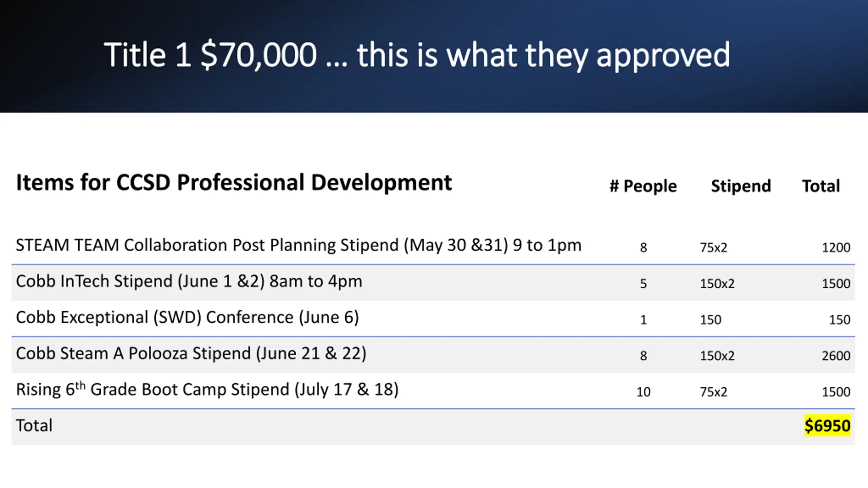This screenshot has width=868, height=488.
Task: Click the Cobb InTech Stipend row label
Action: (x=189, y=282)
